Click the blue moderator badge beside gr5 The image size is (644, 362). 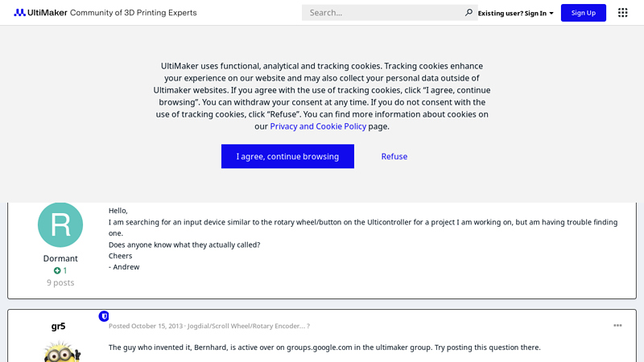coord(104,316)
